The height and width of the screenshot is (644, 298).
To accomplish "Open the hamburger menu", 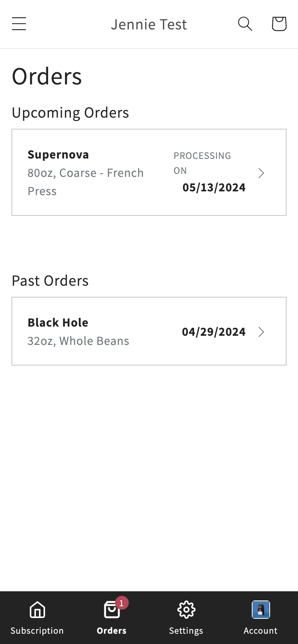I will pyautogui.click(x=19, y=24).
